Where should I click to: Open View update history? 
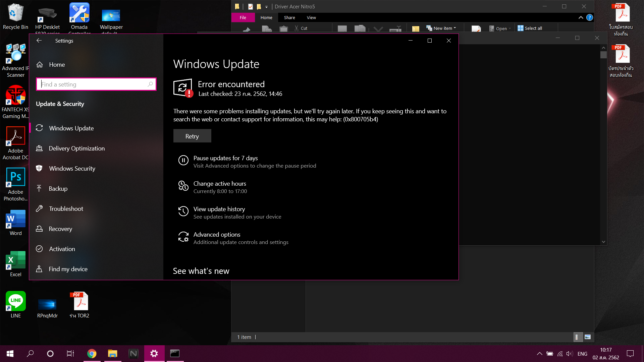[219, 209]
